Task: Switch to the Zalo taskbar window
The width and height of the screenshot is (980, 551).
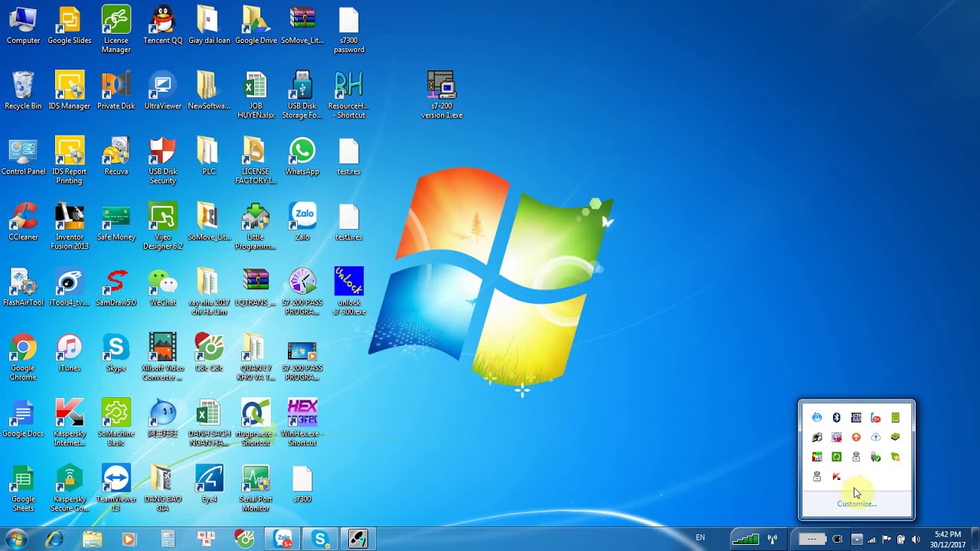Action: 283,539
